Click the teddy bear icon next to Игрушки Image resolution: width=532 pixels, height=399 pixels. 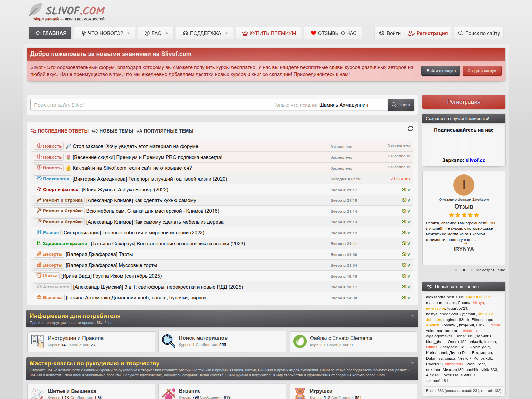point(300,392)
